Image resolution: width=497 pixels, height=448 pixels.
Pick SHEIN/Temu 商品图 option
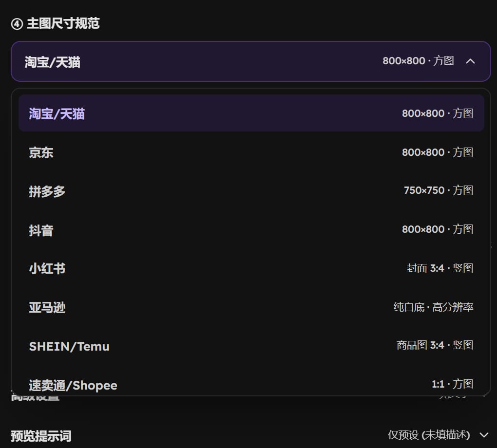(x=251, y=346)
